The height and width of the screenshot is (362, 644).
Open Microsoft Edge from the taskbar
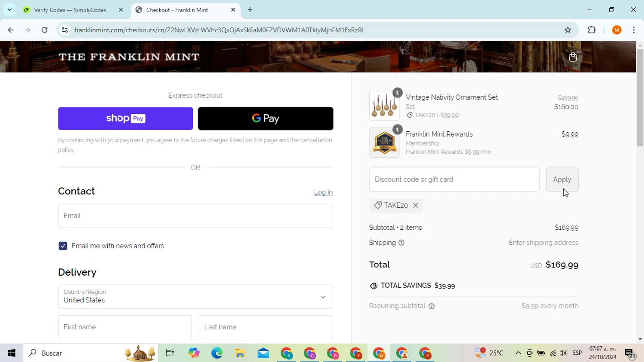[217, 353]
